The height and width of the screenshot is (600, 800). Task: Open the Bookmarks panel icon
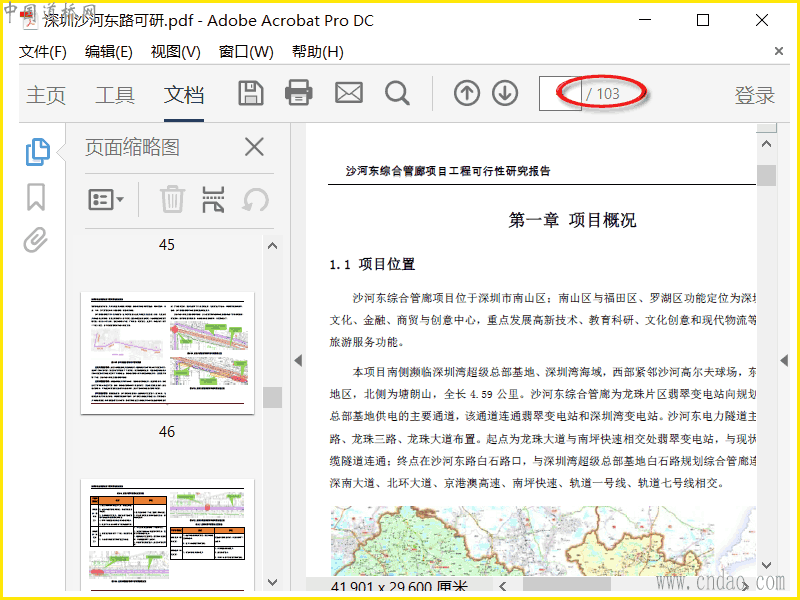click(36, 197)
